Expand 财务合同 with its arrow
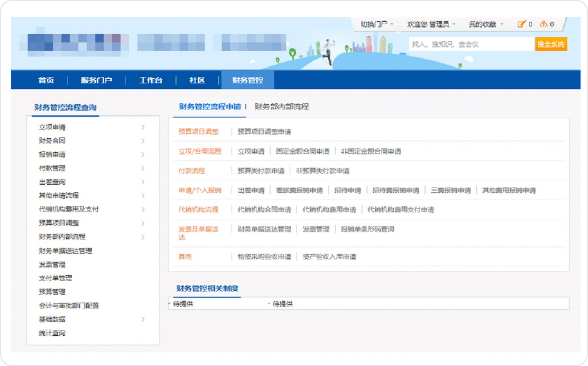The width and height of the screenshot is (588, 366). [x=143, y=141]
